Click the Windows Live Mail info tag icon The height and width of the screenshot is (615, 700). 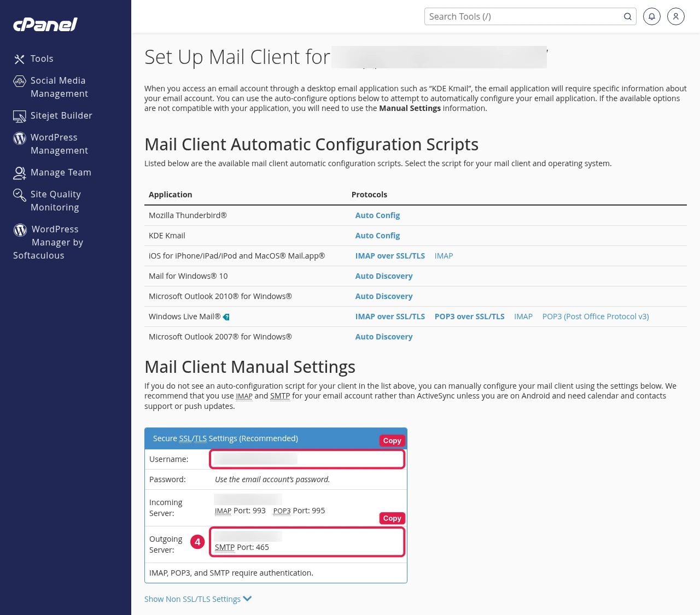pyautogui.click(x=226, y=317)
